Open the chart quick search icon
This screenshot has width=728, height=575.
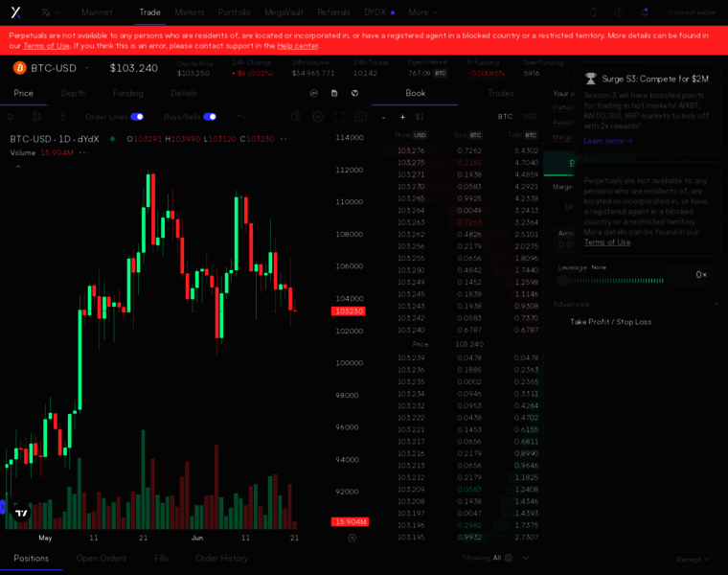pos(296,117)
